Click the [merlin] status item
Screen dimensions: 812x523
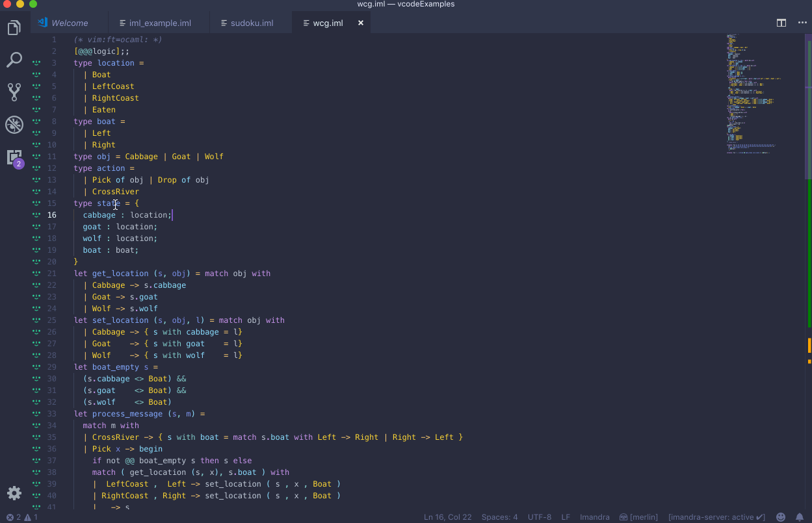(638, 517)
